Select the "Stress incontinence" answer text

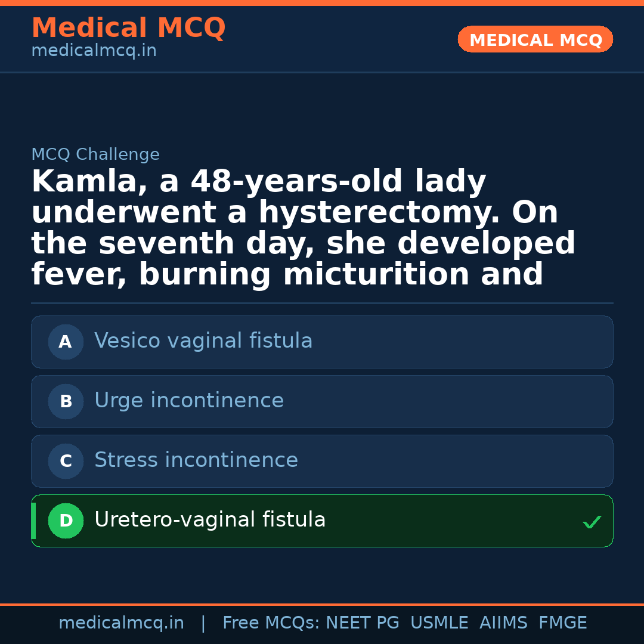pos(196,460)
